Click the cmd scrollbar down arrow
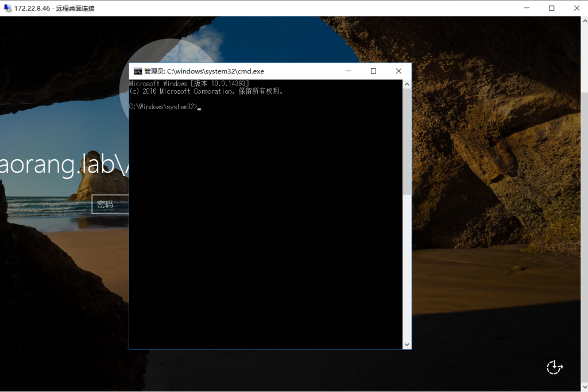 [x=407, y=344]
